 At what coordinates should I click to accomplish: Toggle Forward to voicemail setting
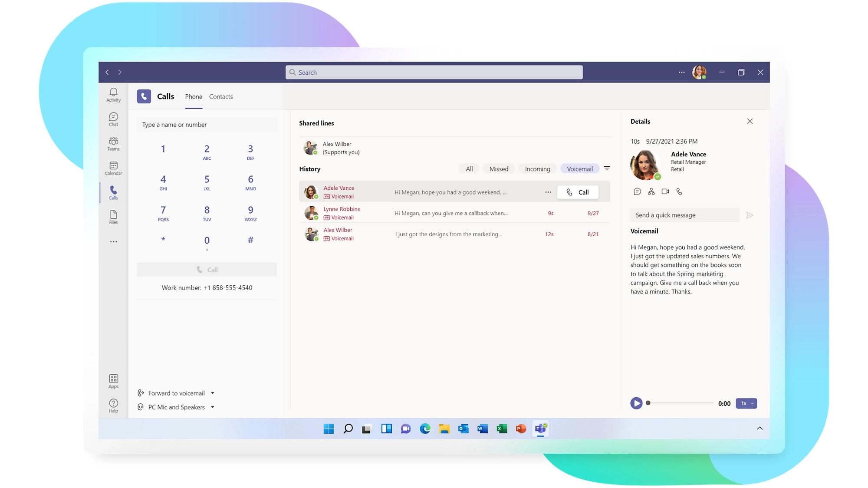174,392
